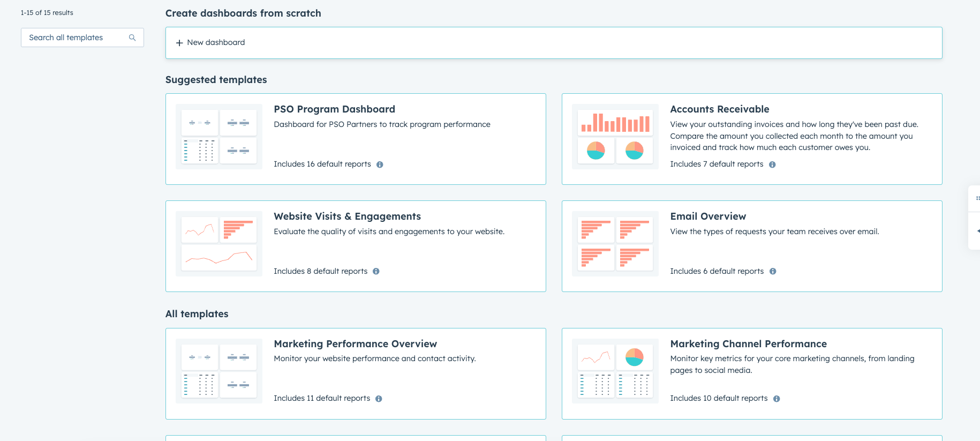980x441 pixels.
Task: Open the PSO Program Dashboard template
Action: click(x=334, y=109)
